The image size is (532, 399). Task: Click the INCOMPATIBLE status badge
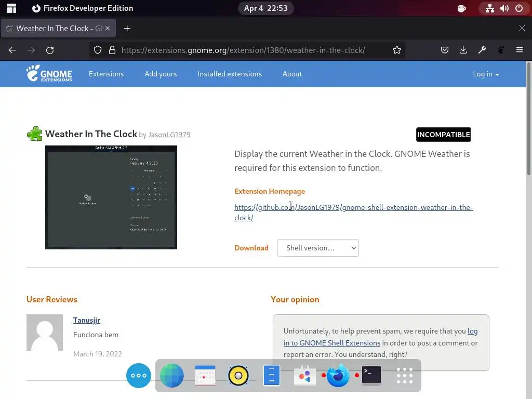[x=444, y=135]
